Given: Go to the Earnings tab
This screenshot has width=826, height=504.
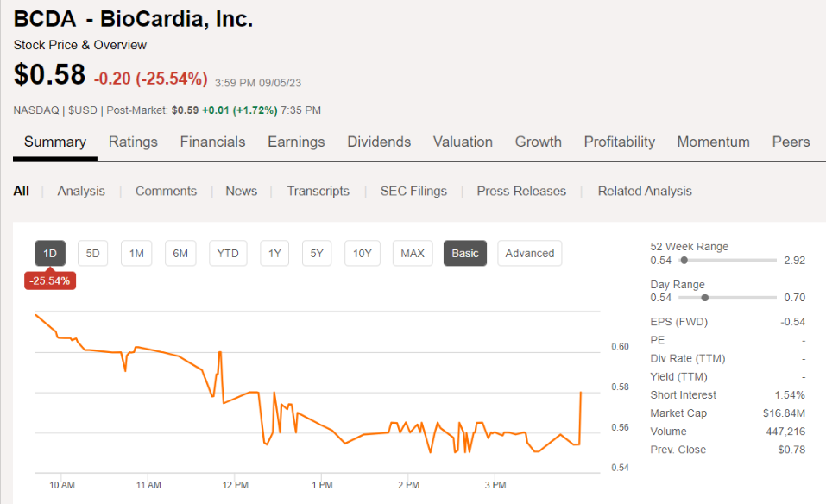Looking at the screenshot, I should pyautogui.click(x=296, y=142).
